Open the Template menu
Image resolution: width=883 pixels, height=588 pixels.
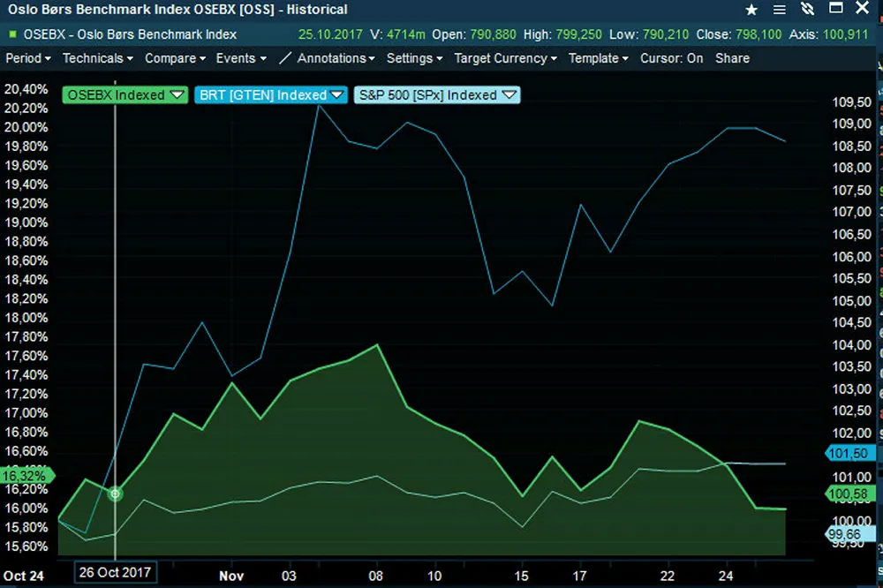[598, 58]
